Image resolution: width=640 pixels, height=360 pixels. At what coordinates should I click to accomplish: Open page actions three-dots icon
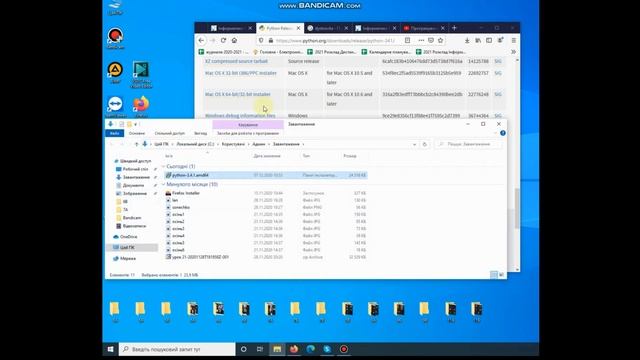421,40
